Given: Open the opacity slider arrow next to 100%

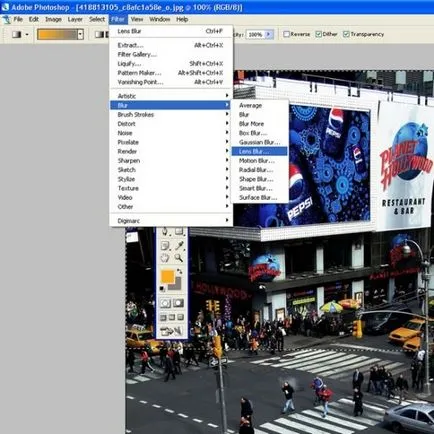Looking at the screenshot, I should pos(269,34).
